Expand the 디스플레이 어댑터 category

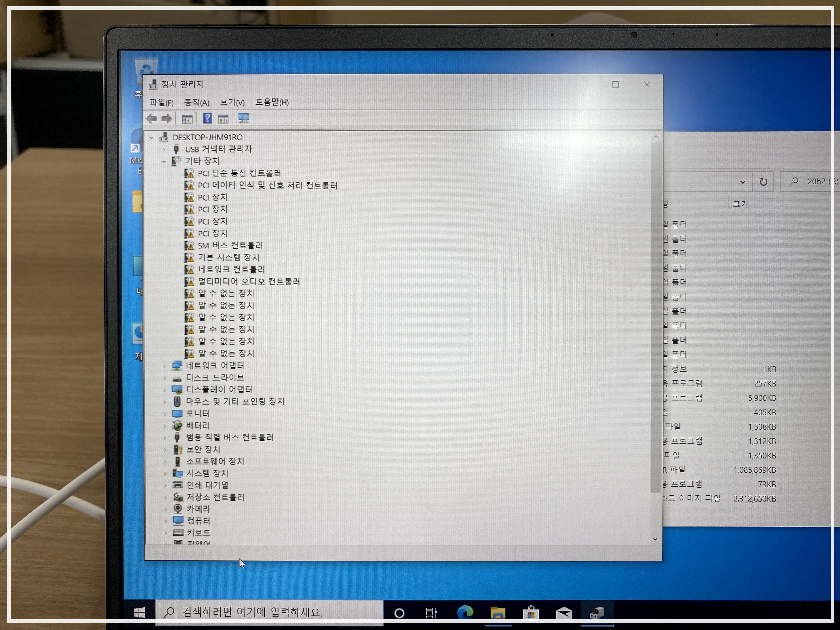pos(164,390)
